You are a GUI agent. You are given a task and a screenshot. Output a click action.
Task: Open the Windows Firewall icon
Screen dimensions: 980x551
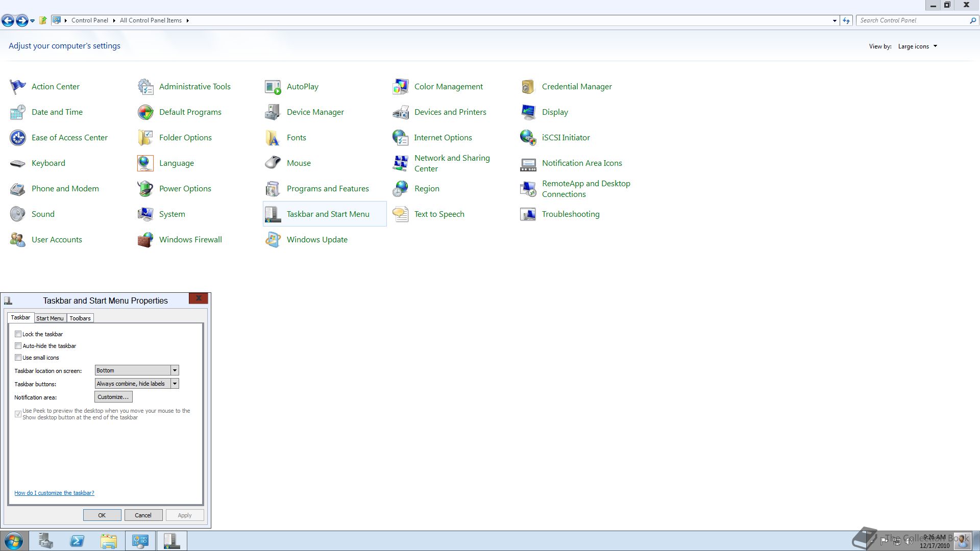(145, 240)
